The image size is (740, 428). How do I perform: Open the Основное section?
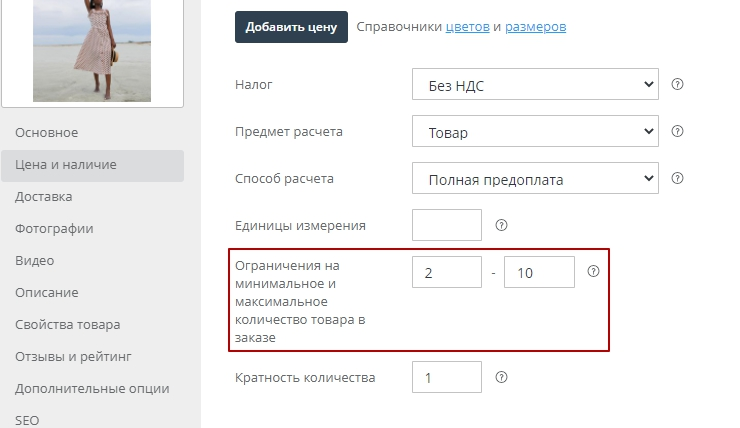click(x=47, y=133)
